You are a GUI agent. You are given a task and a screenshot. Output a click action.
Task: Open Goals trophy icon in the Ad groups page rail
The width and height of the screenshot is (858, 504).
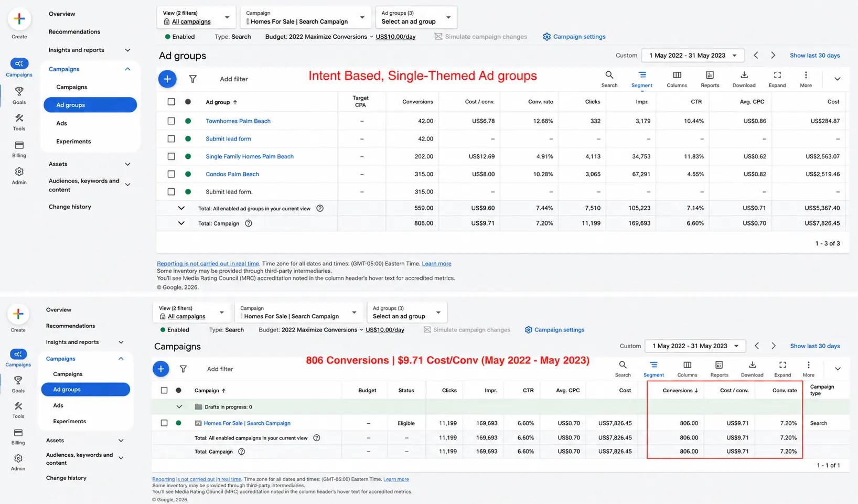(19, 91)
